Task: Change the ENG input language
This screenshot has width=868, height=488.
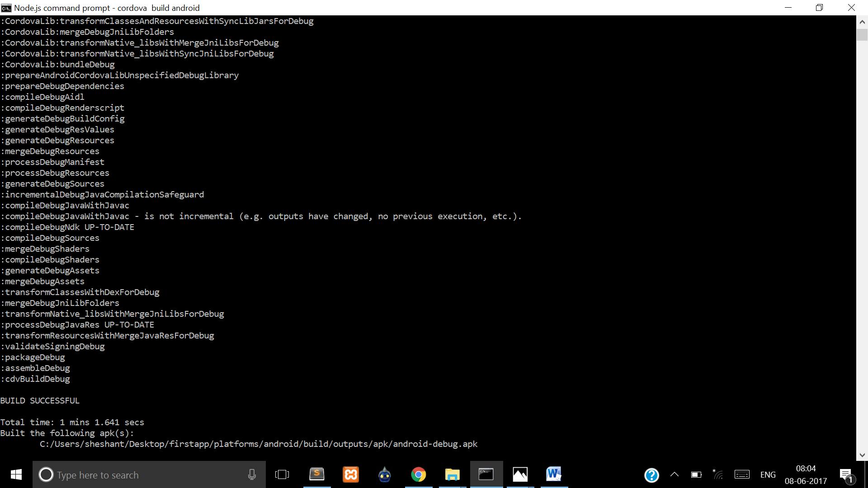Action: pyautogui.click(x=768, y=475)
